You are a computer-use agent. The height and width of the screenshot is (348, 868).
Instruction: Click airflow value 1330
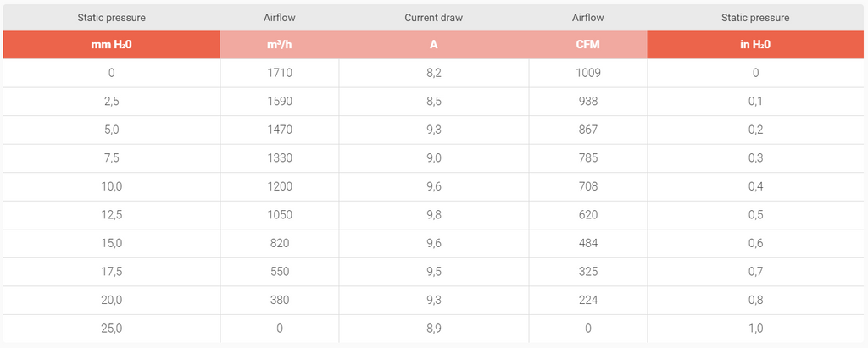[280, 158]
